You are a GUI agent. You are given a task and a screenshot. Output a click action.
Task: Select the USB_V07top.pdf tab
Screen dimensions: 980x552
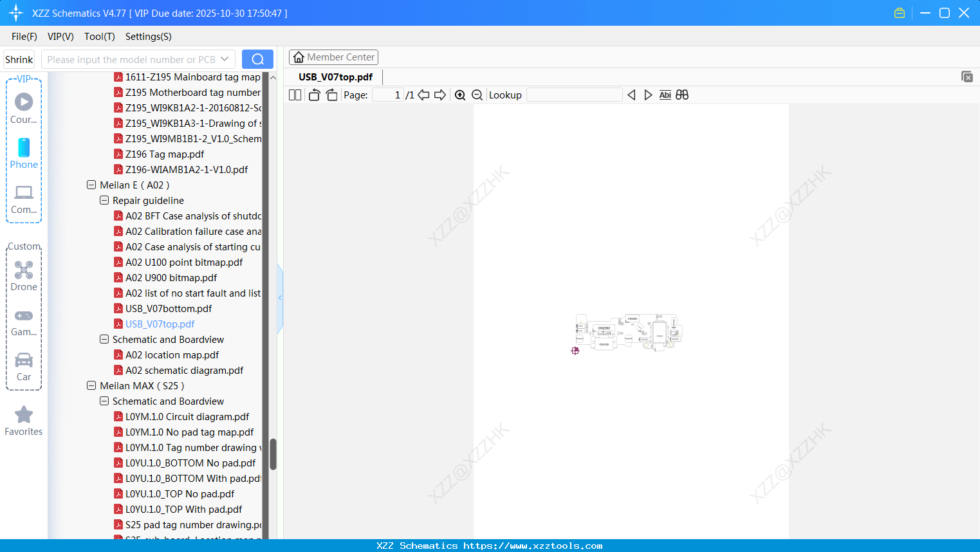point(335,77)
